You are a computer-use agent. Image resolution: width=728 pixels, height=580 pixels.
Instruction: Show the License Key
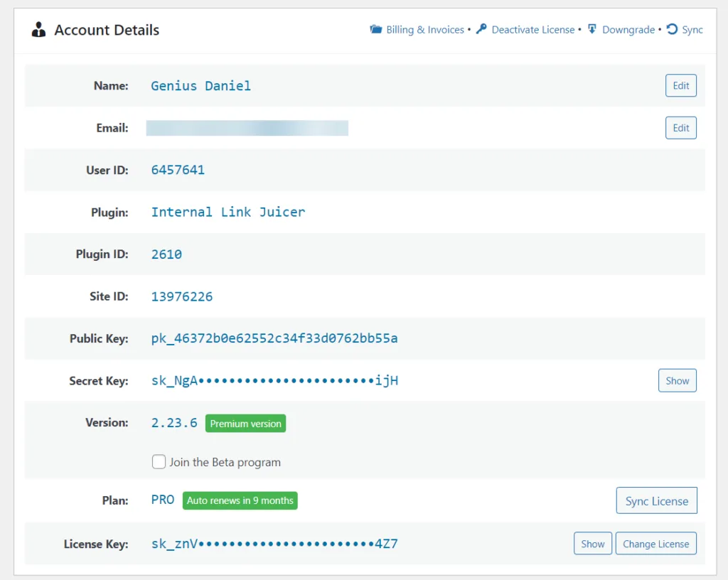click(x=592, y=543)
